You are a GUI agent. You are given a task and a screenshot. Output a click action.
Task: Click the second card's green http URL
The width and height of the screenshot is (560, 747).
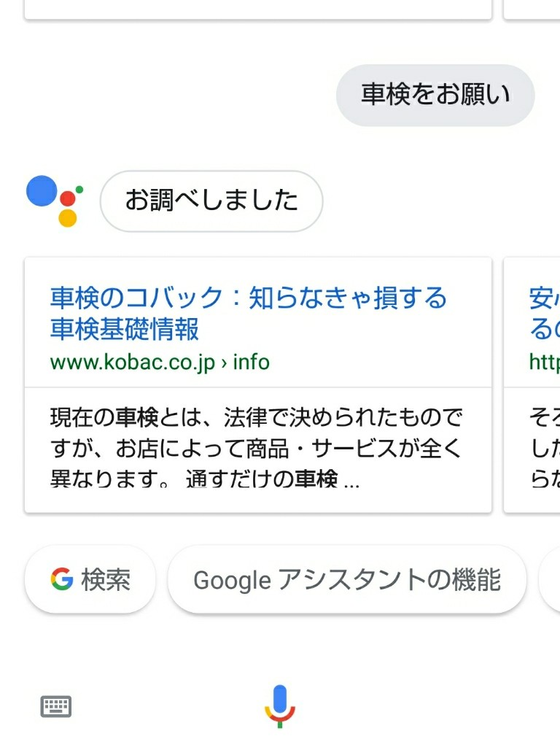tap(544, 362)
